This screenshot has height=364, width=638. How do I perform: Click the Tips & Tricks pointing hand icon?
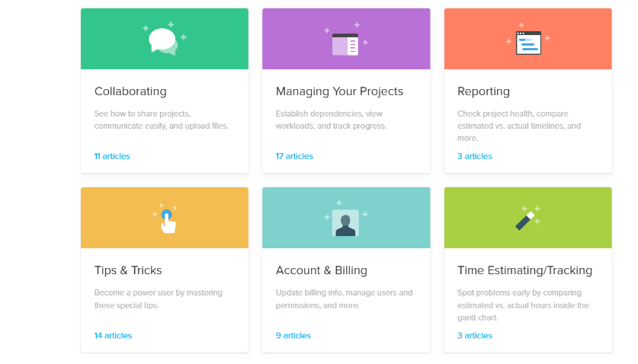click(x=168, y=222)
